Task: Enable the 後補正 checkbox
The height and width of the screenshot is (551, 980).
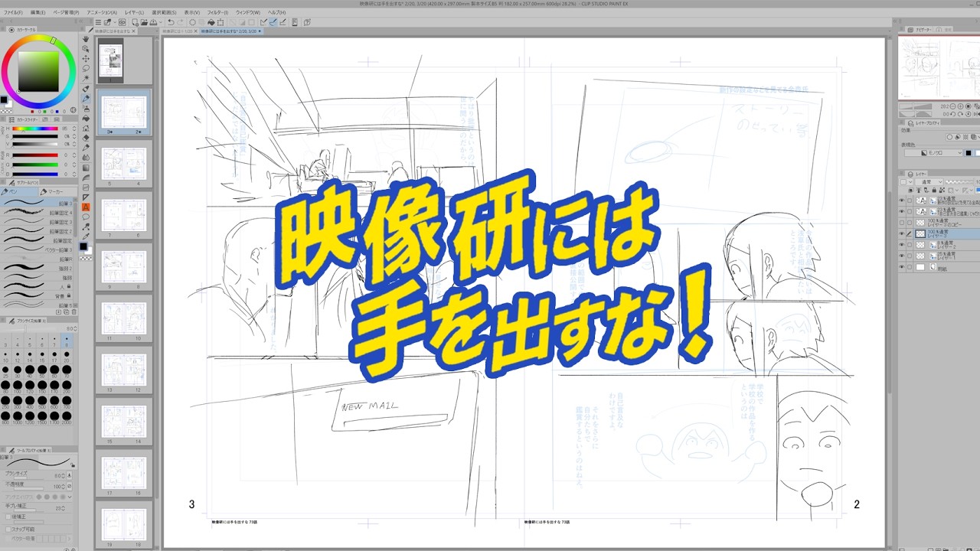Action: click(x=8, y=517)
